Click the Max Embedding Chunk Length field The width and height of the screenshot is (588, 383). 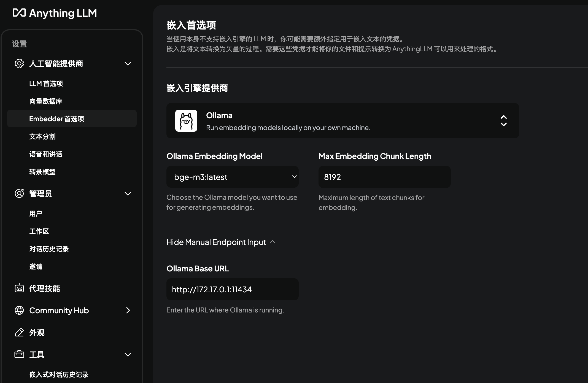(x=384, y=177)
